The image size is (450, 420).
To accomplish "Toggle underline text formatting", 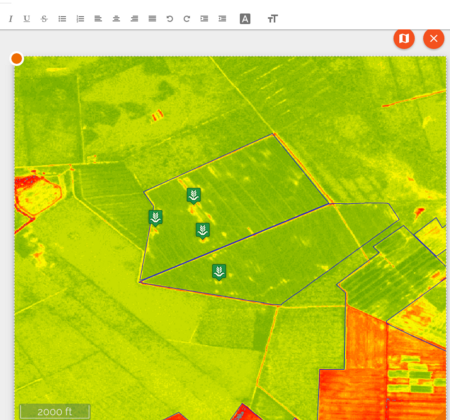I will point(27,19).
